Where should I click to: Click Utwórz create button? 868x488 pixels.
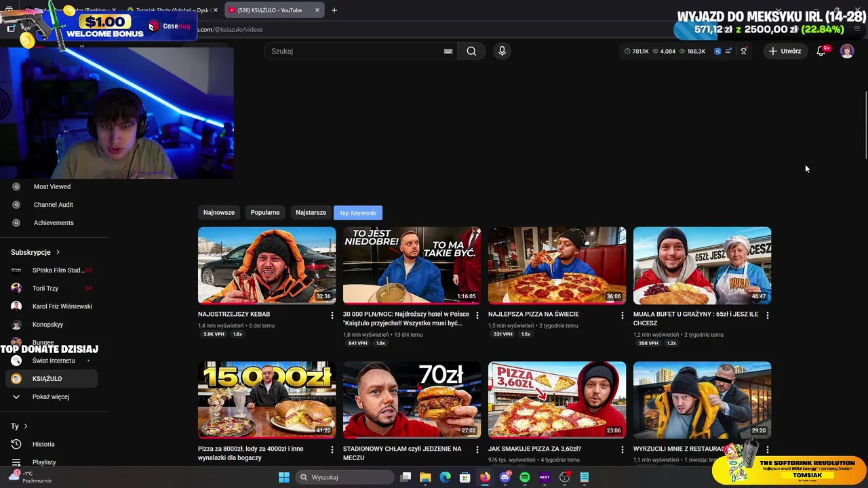tap(785, 51)
